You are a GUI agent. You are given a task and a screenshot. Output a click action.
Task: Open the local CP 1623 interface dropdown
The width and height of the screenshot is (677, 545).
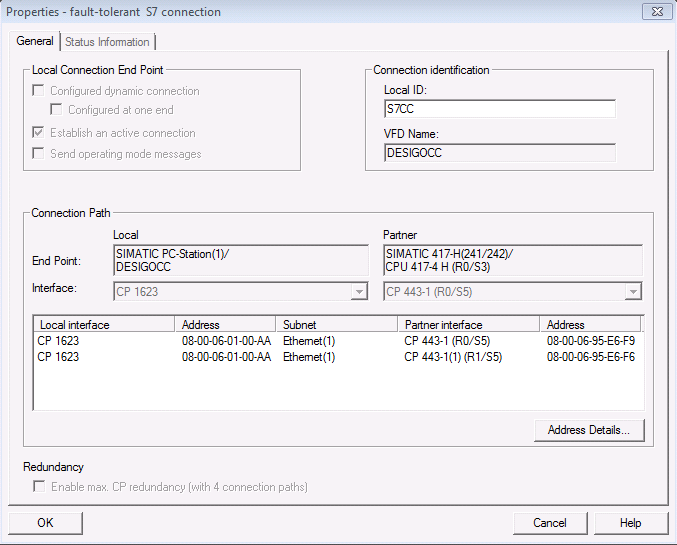point(359,292)
